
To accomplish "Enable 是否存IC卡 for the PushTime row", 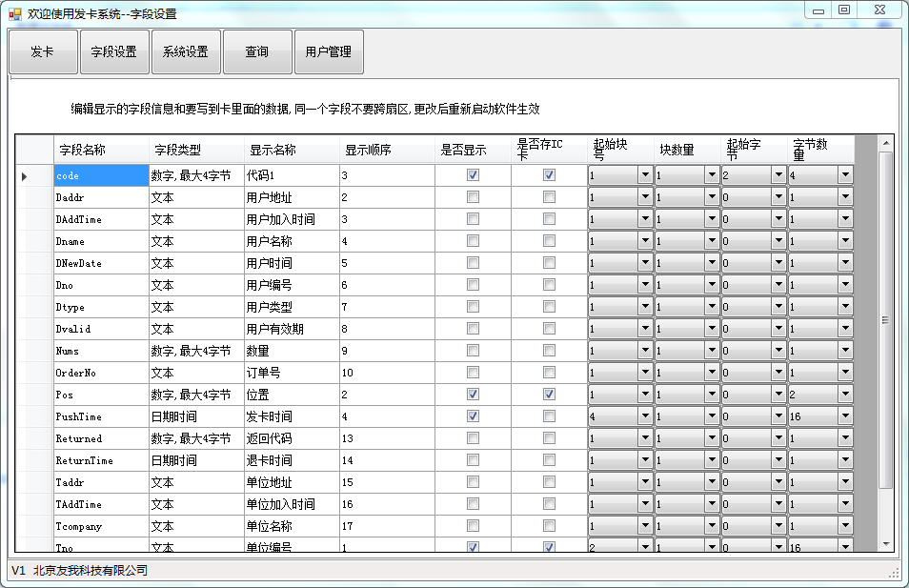I will pos(549,416).
